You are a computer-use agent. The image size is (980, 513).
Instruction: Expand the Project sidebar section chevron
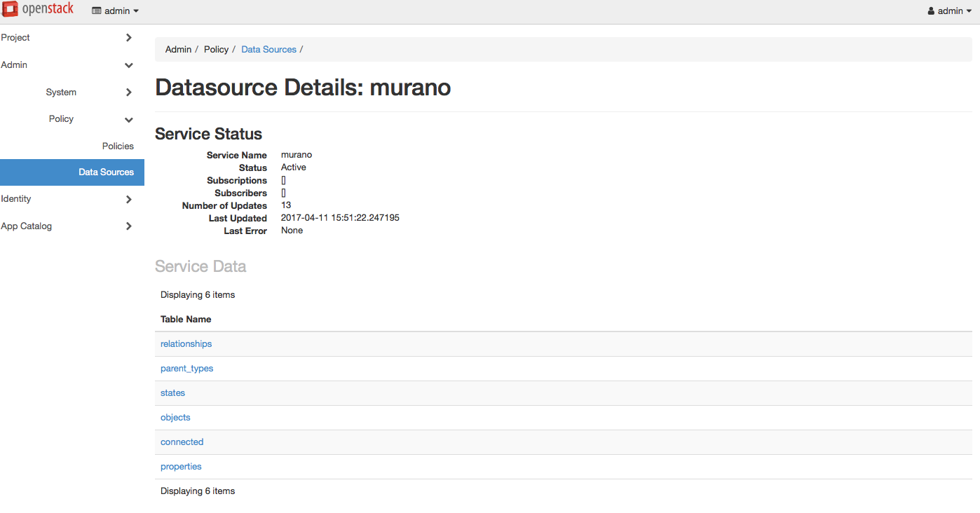tap(128, 38)
